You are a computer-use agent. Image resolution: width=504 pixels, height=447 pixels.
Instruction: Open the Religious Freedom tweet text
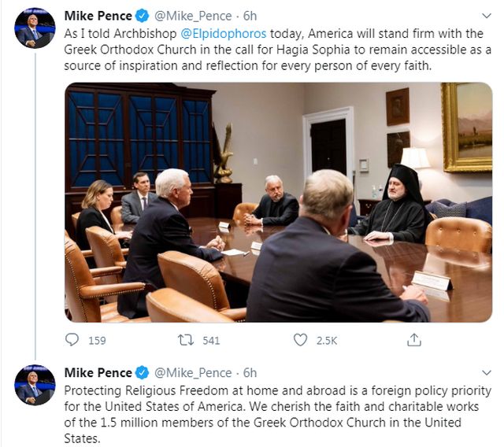[276, 414]
